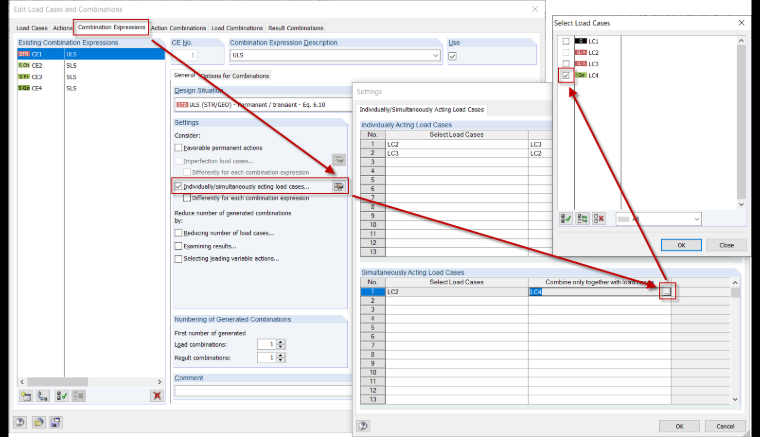Enable Examining results option

point(178,246)
